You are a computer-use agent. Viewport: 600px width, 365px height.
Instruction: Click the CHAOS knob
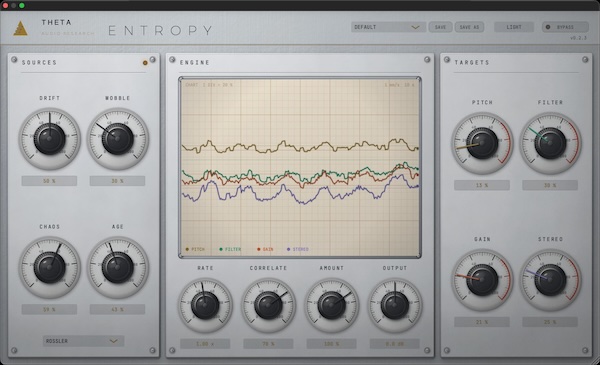pos(50,267)
